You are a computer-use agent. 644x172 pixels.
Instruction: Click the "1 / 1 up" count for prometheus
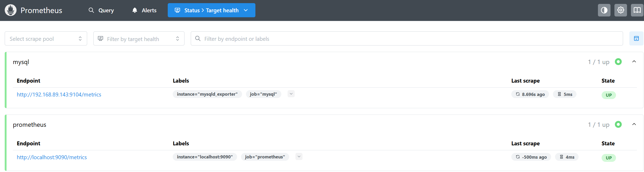(599, 125)
